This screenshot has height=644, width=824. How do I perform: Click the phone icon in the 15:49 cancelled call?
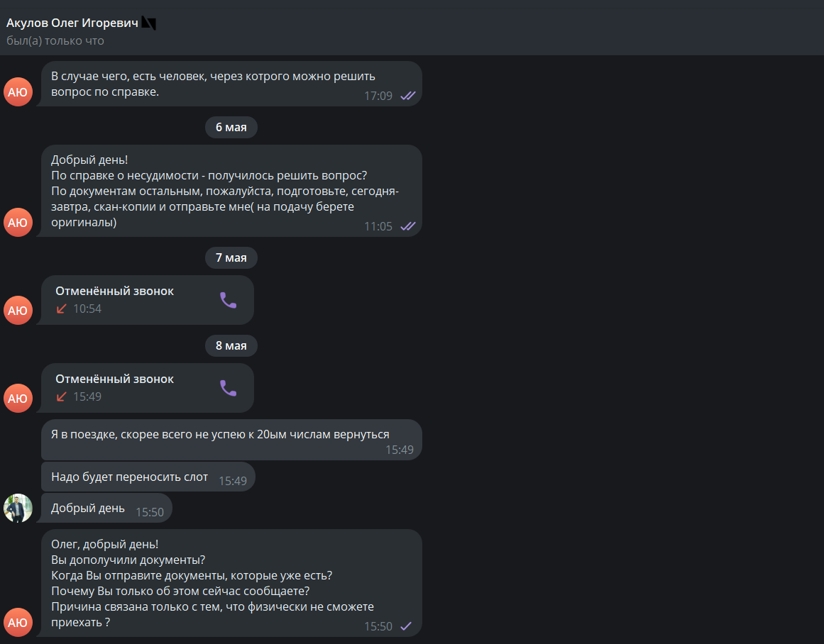[x=228, y=388]
